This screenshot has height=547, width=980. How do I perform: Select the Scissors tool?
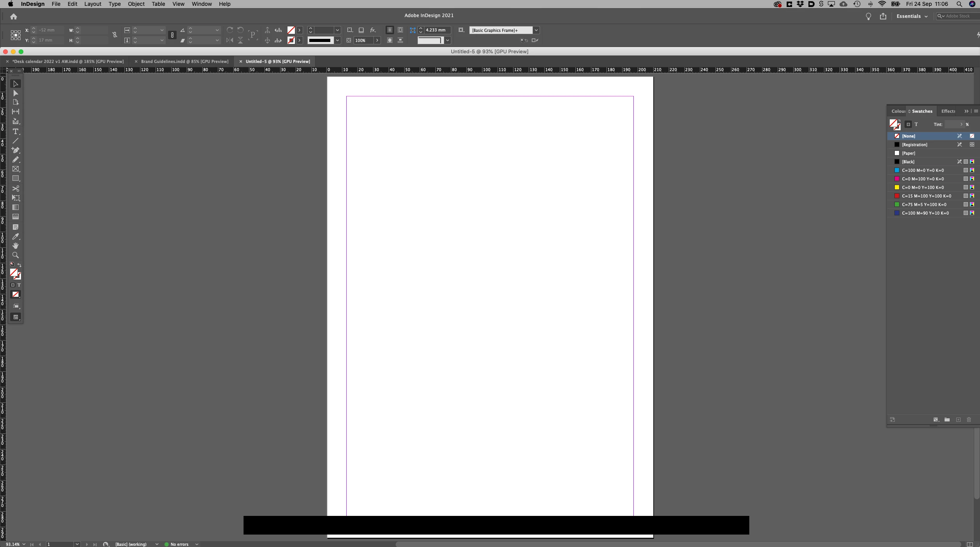pyautogui.click(x=16, y=189)
